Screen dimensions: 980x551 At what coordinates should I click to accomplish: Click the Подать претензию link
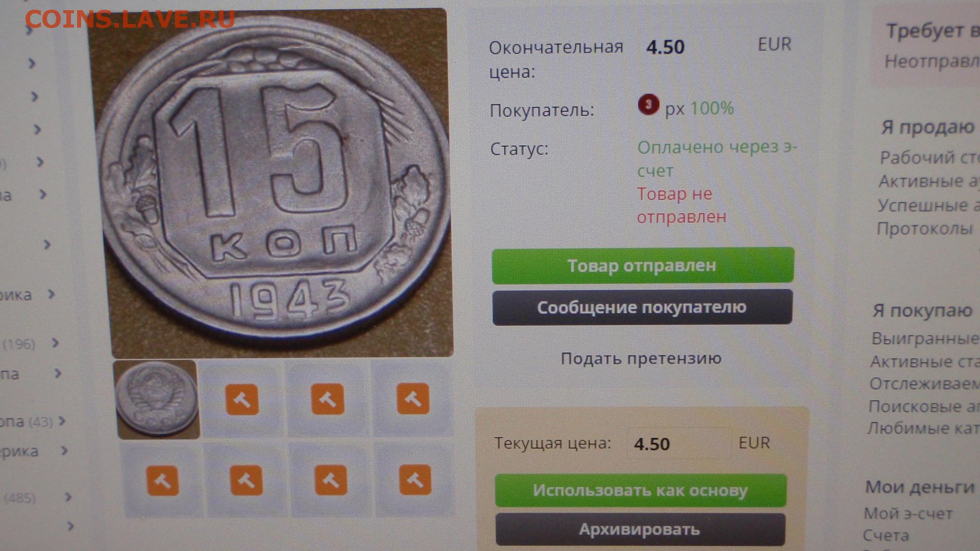(641, 359)
